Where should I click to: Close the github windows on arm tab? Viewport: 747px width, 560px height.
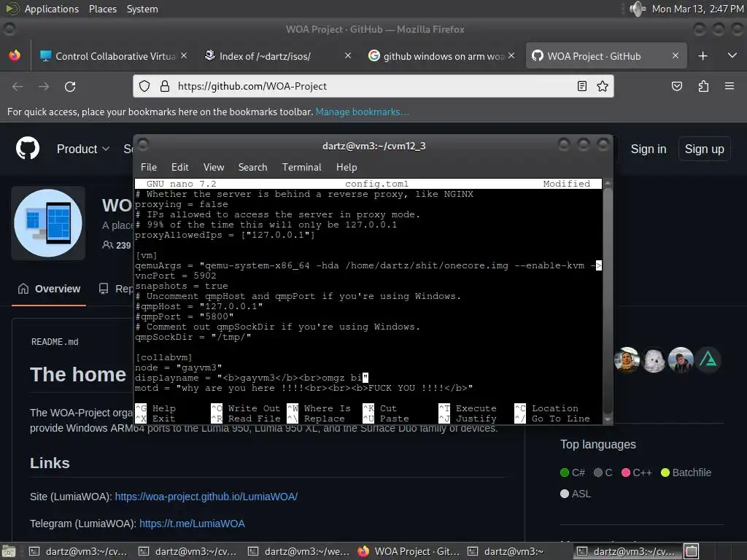pos(511,55)
